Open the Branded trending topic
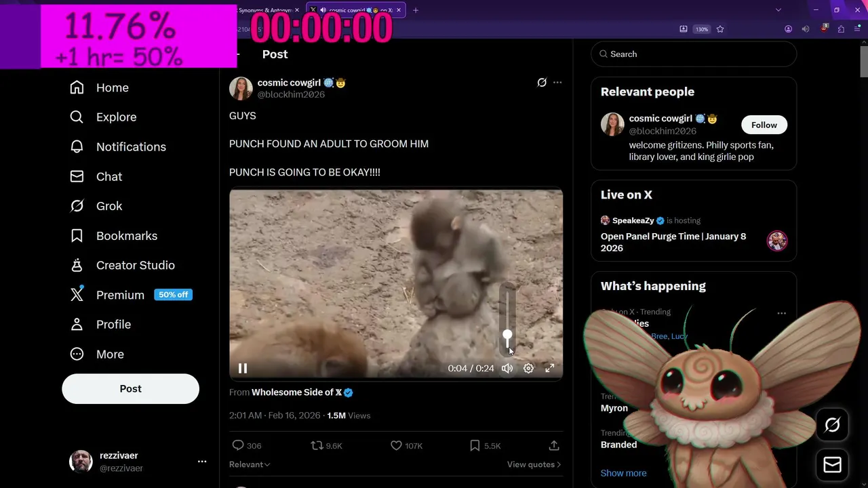This screenshot has height=488, width=868. point(619,445)
